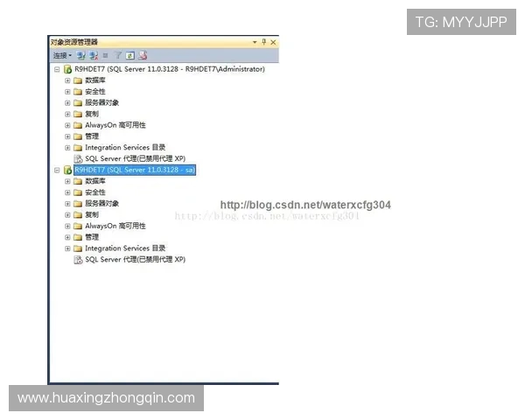This screenshot has height=420, width=525.
Task: Click the pin auto-hide icon in panel header
Action: pyautogui.click(x=264, y=42)
